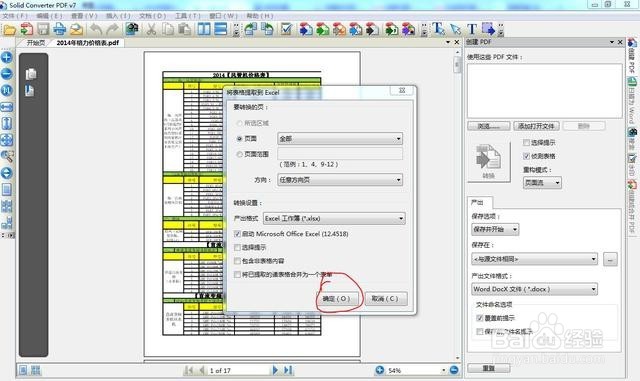640x381 pixels.
Task: Open the 保存在 dropdown showing <与源文件相同>
Action: [x=535, y=259]
